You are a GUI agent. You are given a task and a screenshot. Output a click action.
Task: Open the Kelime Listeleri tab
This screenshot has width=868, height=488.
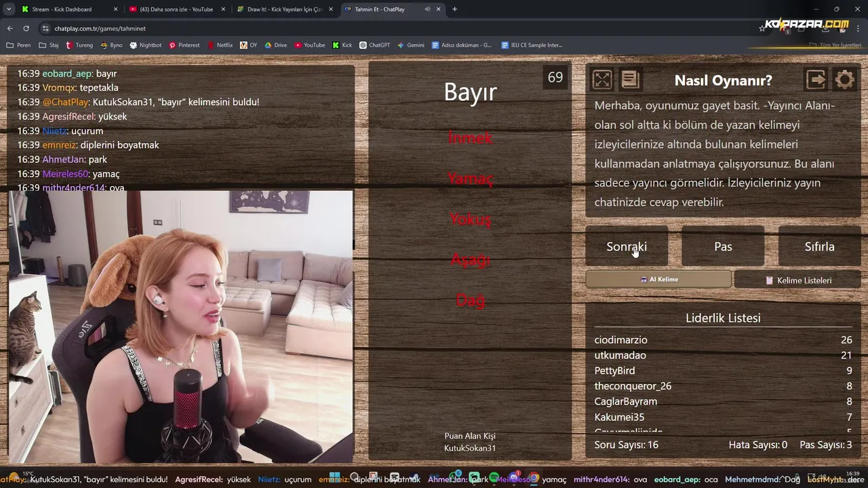(x=797, y=280)
